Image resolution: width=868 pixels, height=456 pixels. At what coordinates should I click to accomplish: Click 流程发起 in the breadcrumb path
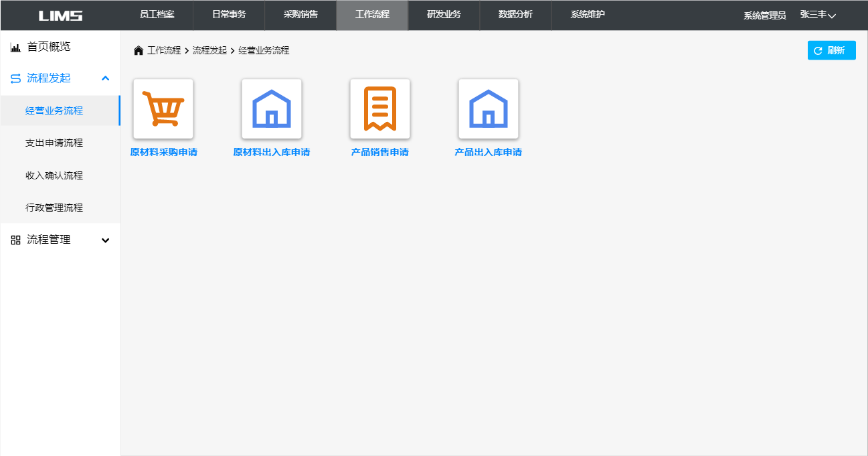209,51
